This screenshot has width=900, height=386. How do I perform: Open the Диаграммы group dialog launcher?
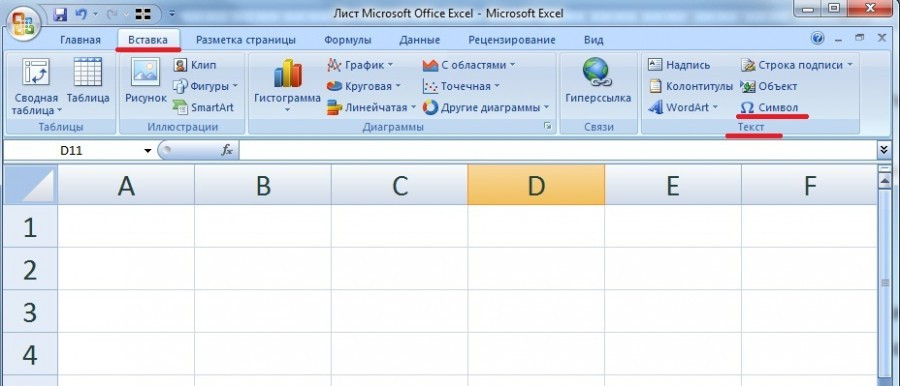(548, 127)
